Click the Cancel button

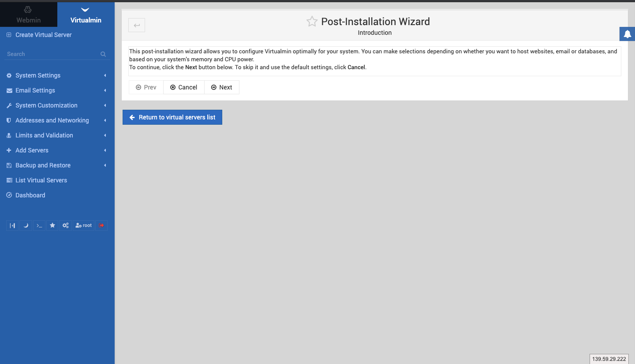(184, 87)
